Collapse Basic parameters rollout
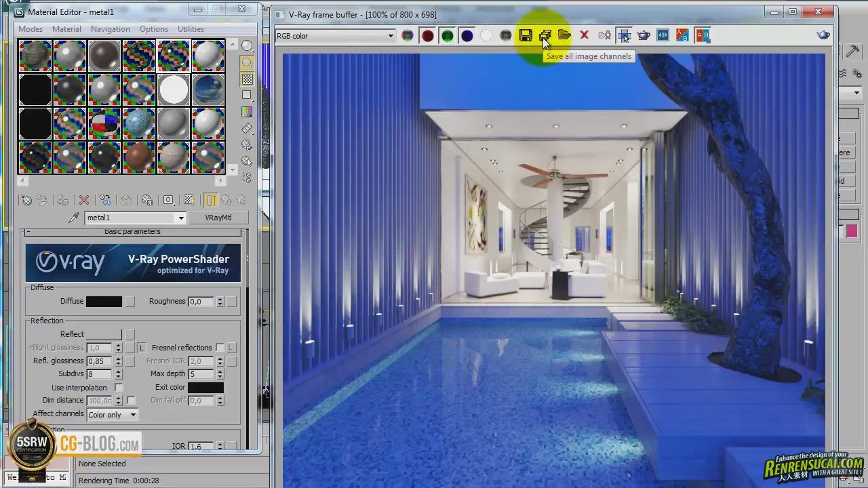Viewport: 868px width, 488px height. pos(133,232)
